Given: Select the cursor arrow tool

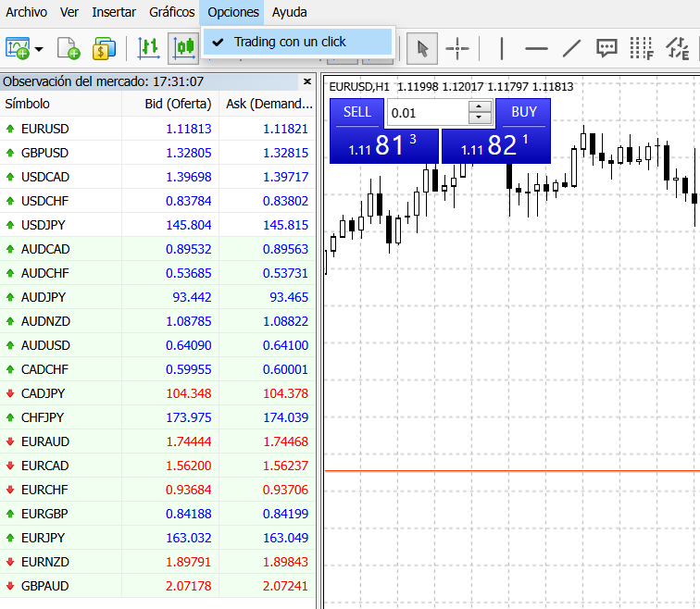Looking at the screenshot, I should click(x=422, y=48).
